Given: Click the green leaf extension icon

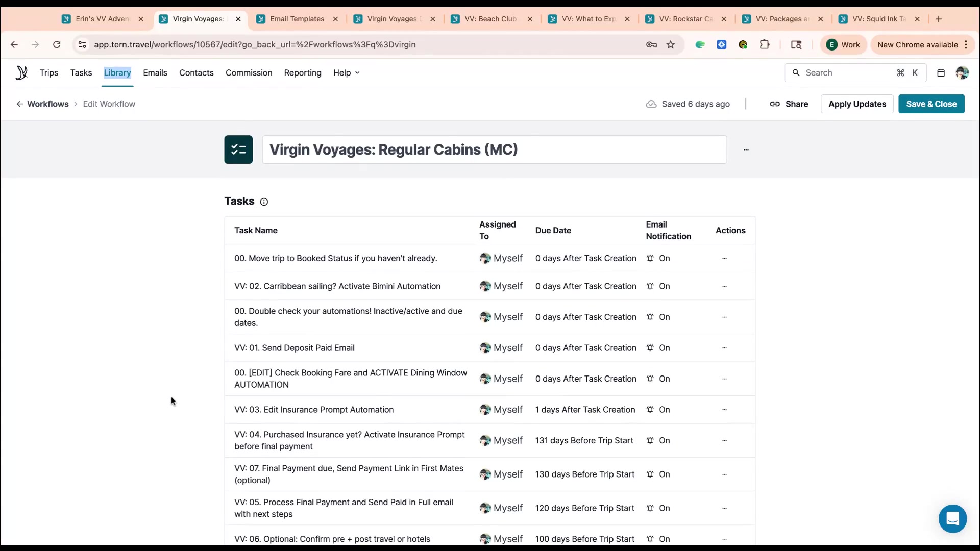Looking at the screenshot, I should point(700,45).
